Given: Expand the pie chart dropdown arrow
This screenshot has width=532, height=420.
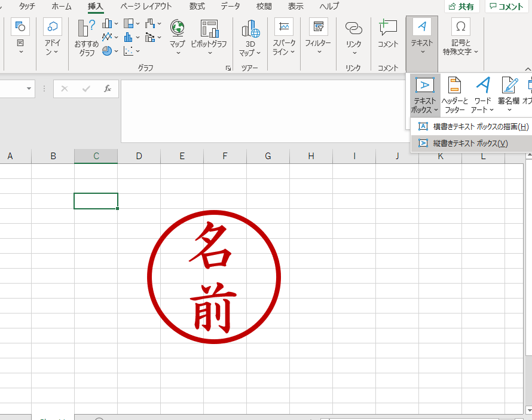Looking at the screenshot, I should 117,51.
